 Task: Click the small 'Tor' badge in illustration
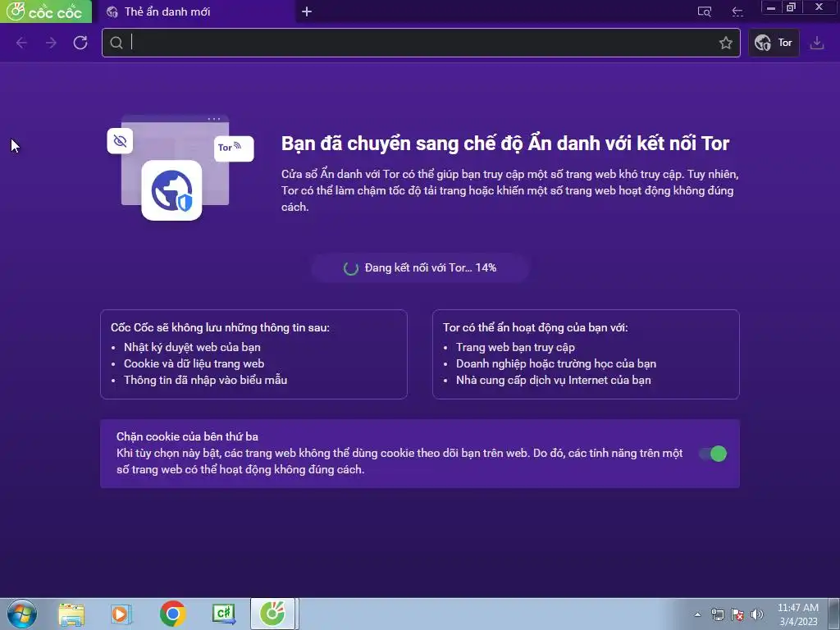[234, 148]
